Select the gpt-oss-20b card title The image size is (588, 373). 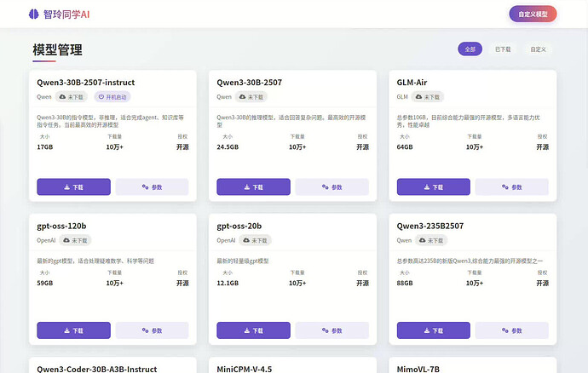[239, 226]
